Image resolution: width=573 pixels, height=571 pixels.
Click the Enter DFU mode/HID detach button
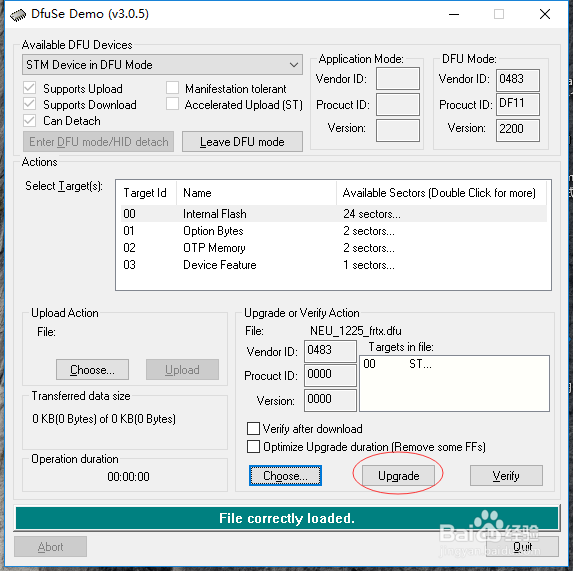[98, 141]
